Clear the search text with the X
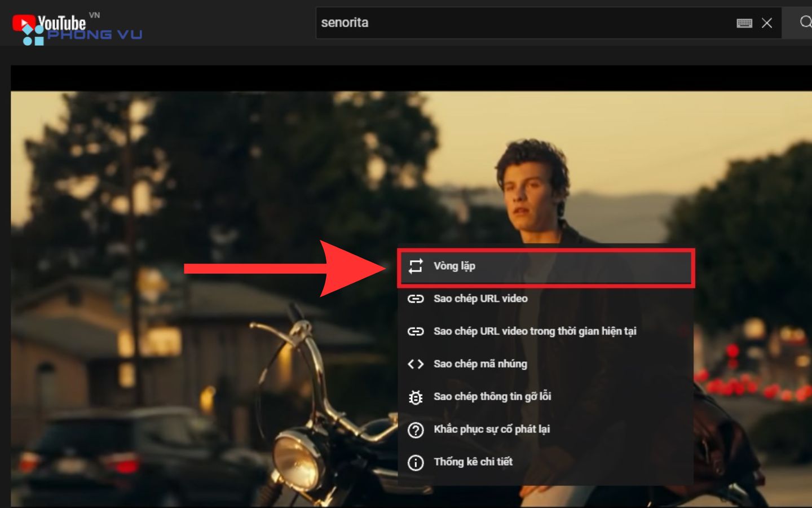 point(767,23)
